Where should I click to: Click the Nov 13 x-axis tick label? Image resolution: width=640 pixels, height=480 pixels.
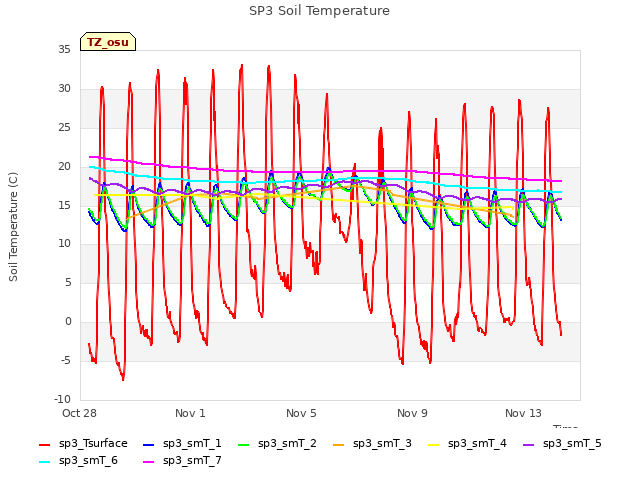[x=523, y=413]
